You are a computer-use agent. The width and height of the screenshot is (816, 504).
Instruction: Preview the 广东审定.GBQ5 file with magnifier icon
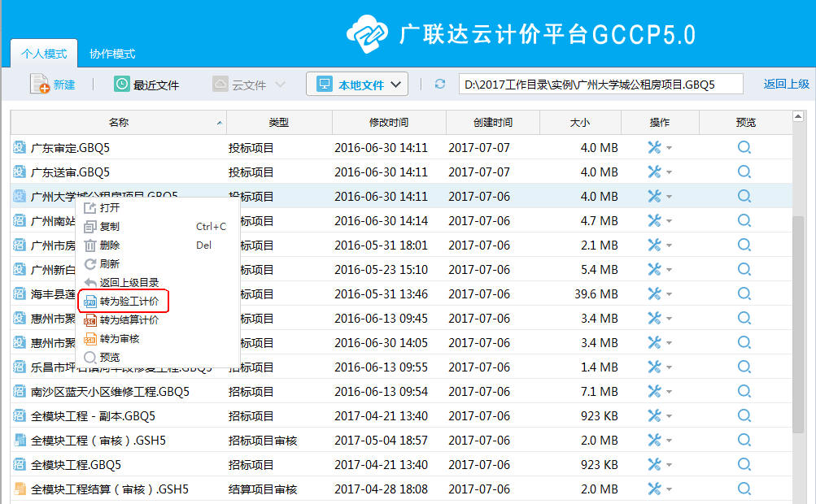pyautogui.click(x=744, y=147)
